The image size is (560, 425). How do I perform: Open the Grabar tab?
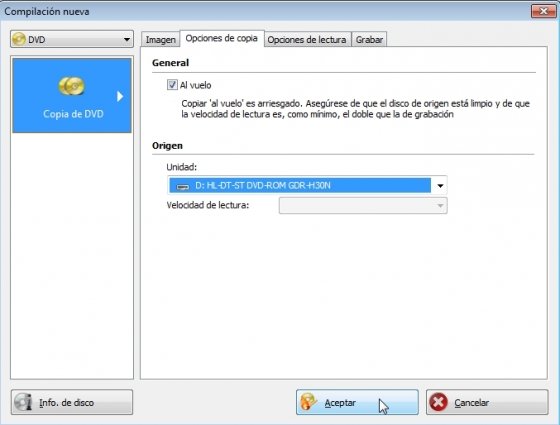(369, 40)
